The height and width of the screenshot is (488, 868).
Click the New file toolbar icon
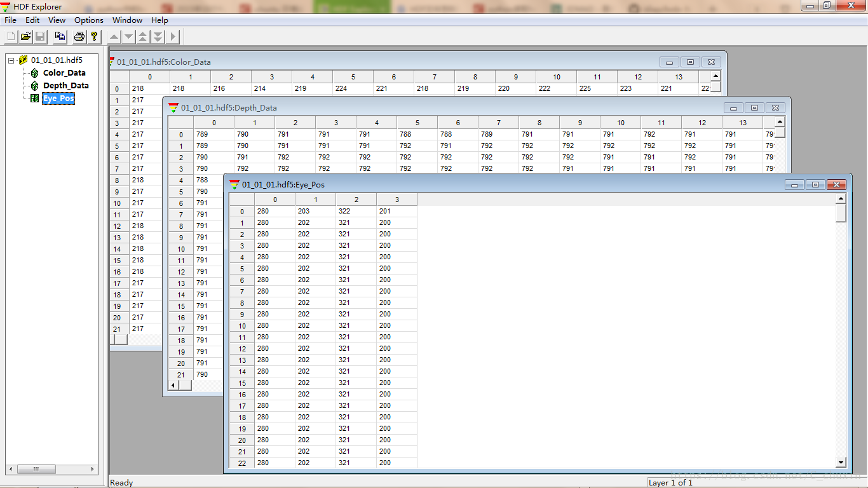click(11, 36)
